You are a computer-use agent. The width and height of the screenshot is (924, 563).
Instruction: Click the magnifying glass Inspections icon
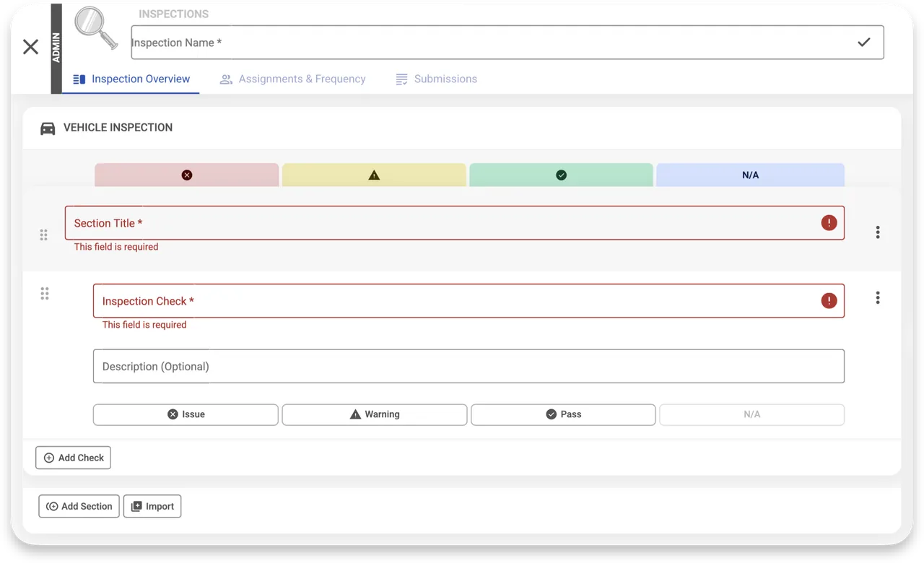96,28
